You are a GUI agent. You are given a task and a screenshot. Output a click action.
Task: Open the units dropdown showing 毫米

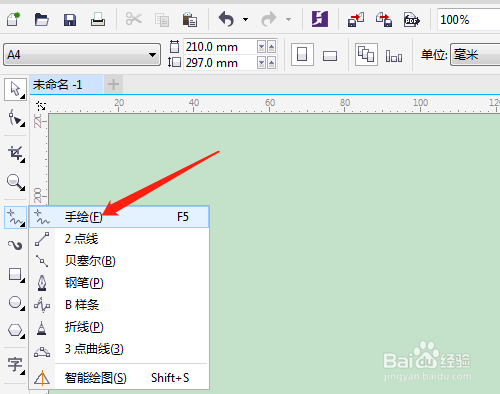[475, 54]
